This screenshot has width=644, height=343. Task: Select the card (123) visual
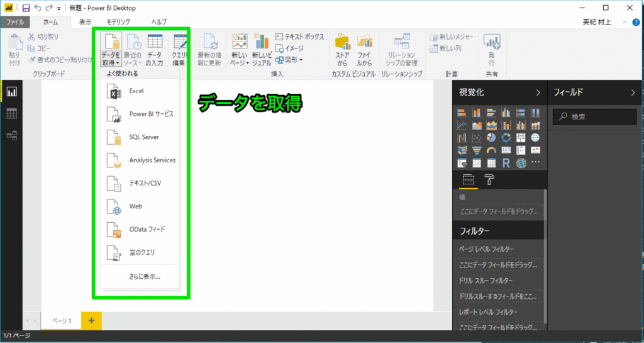coord(506,150)
